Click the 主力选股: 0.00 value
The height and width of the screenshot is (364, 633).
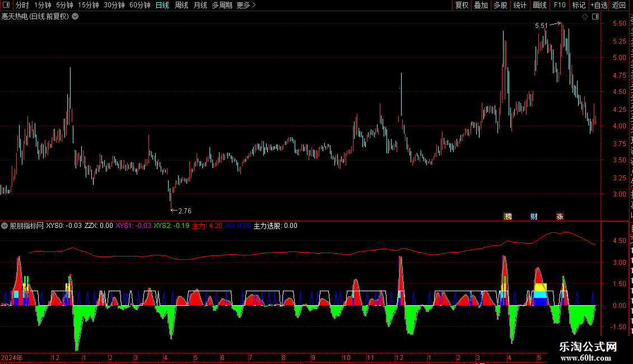[275, 226]
